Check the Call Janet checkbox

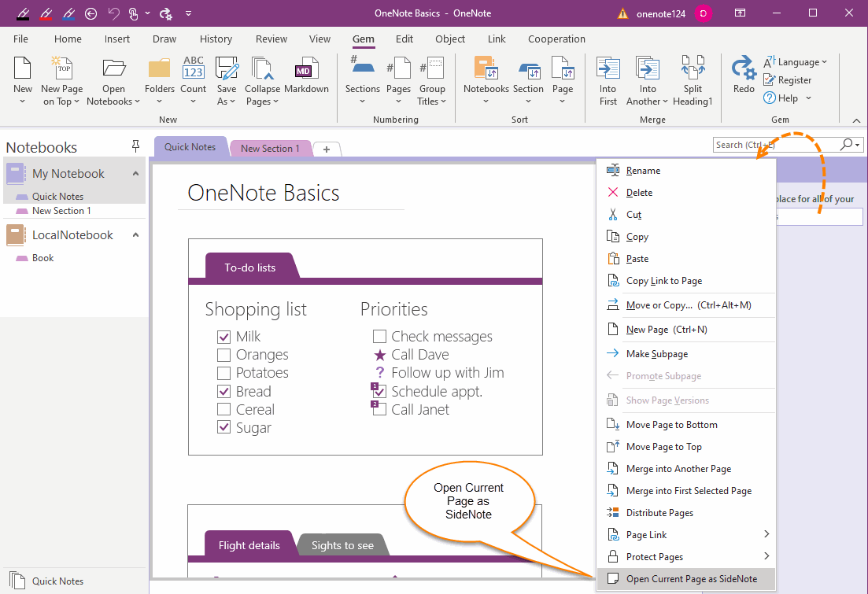(379, 410)
